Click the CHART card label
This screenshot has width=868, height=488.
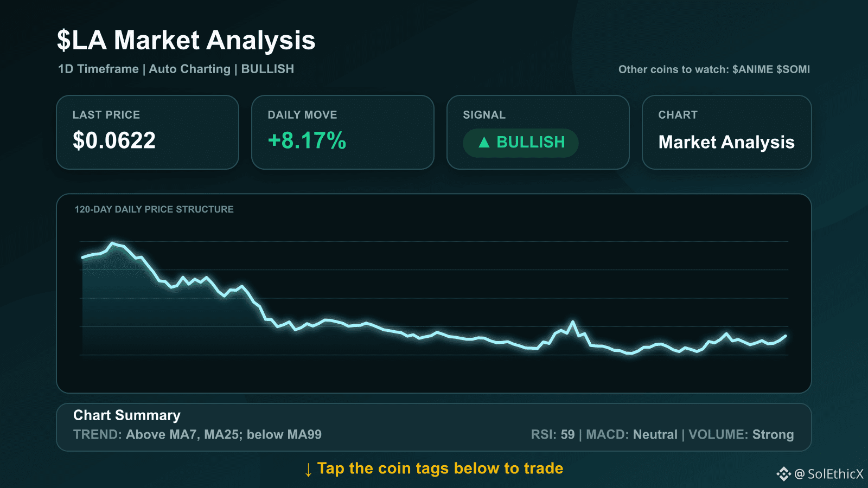pyautogui.click(x=678, y=115)
